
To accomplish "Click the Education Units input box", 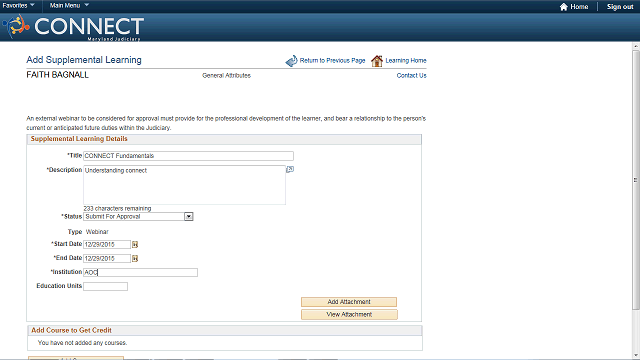I will pyautogui.click(x=105, y=287).
